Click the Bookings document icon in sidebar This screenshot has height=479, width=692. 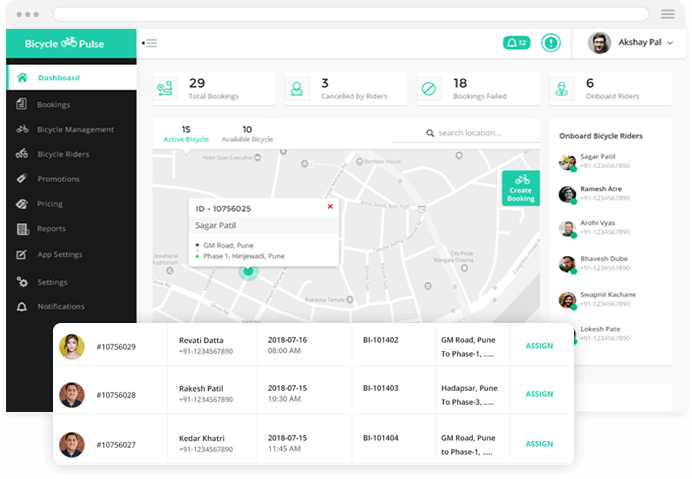pyautogui.click(x=21, y=104)
